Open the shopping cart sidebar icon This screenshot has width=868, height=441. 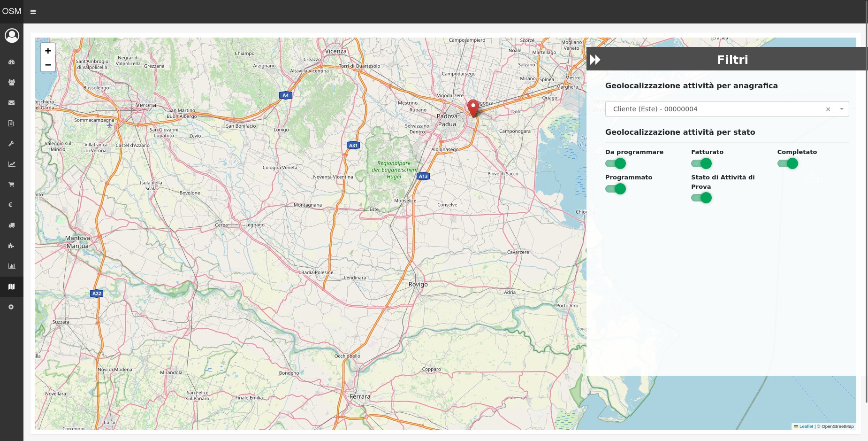coord(11,185)
